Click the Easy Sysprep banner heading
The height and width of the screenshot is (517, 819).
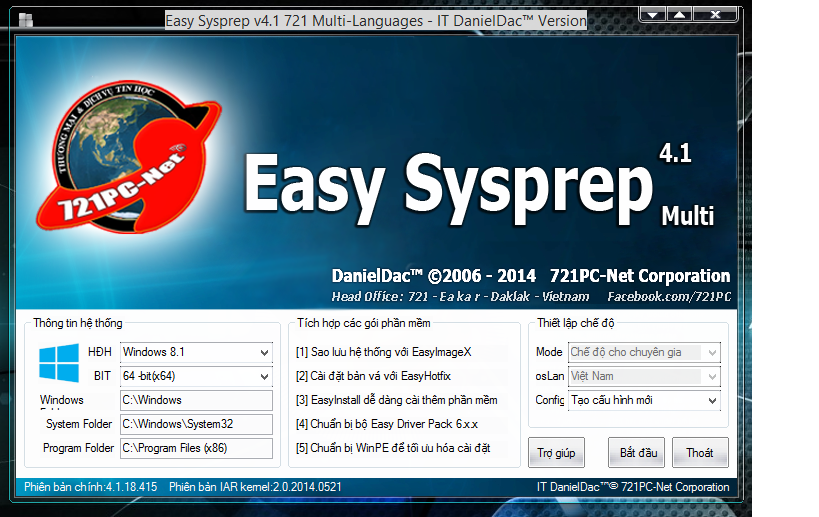coord(448,189)
